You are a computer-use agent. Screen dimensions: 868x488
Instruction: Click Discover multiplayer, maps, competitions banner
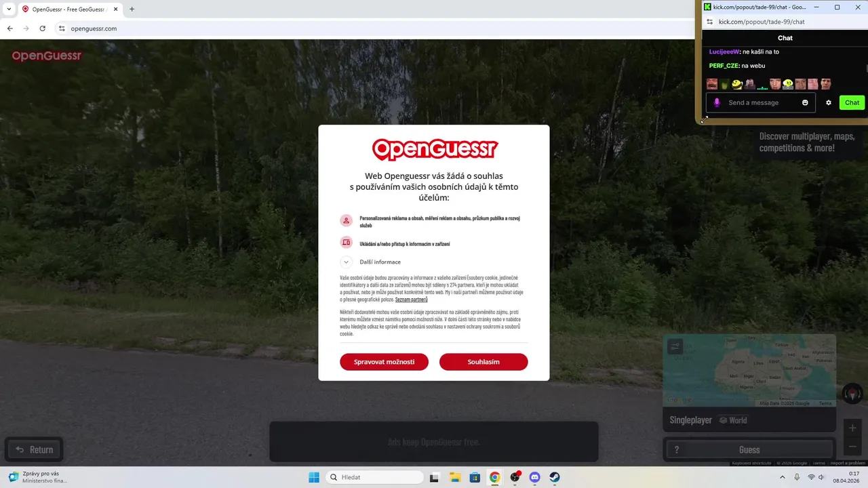coord(807,142)
